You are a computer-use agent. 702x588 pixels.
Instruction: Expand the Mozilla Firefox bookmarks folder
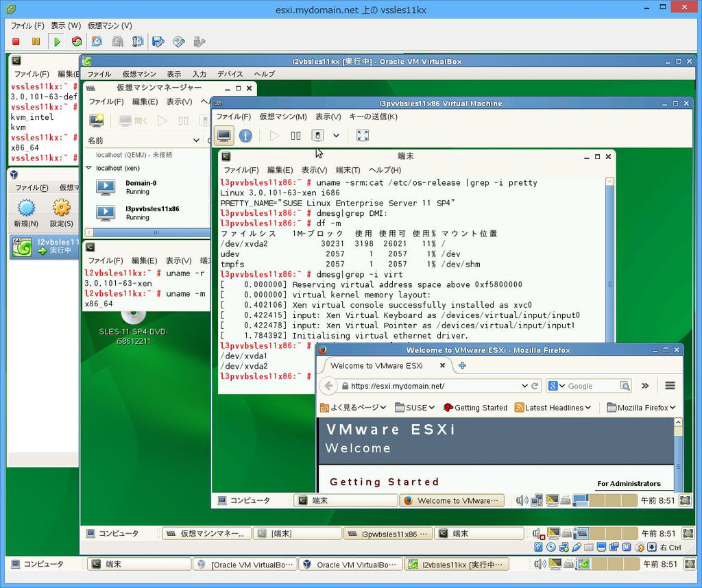(x=641, y=407)
